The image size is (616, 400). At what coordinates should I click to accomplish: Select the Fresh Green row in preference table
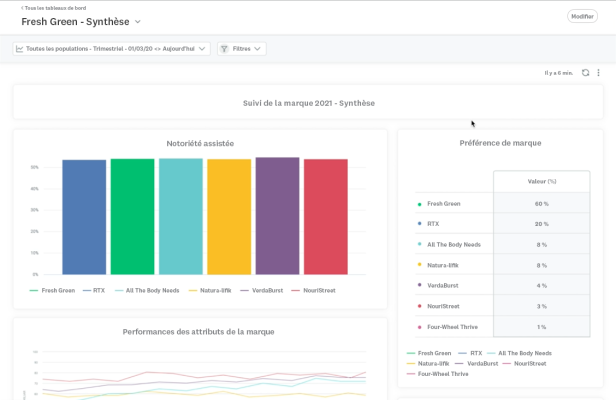pyautogui.click(x=448, y=203)
